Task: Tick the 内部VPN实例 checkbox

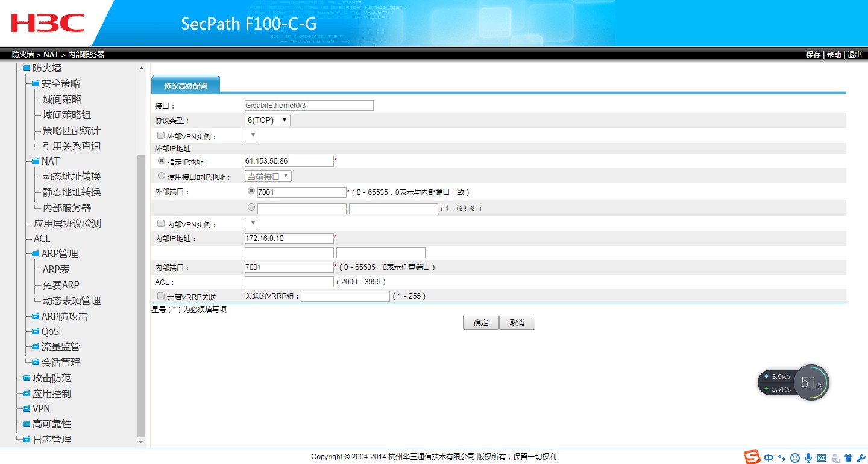Action: [x=161, y=223]
